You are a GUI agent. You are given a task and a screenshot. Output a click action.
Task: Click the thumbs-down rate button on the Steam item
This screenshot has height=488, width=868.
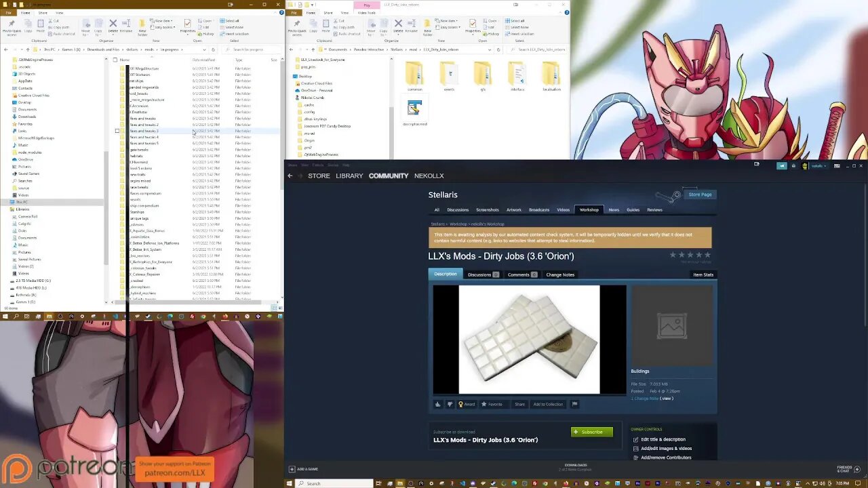point(449,404)
